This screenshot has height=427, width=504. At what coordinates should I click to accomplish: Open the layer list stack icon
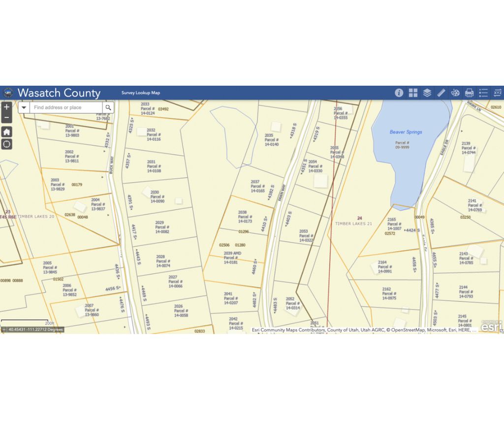coord(427,93)
